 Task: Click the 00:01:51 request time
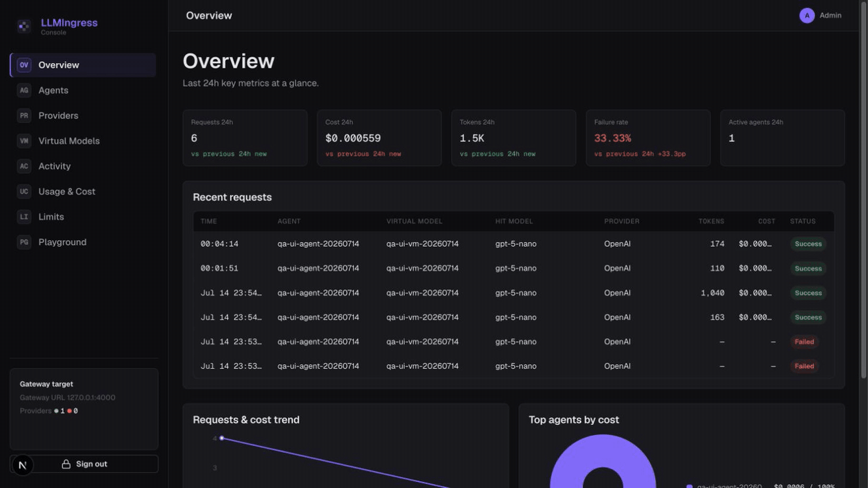[220, 268]
